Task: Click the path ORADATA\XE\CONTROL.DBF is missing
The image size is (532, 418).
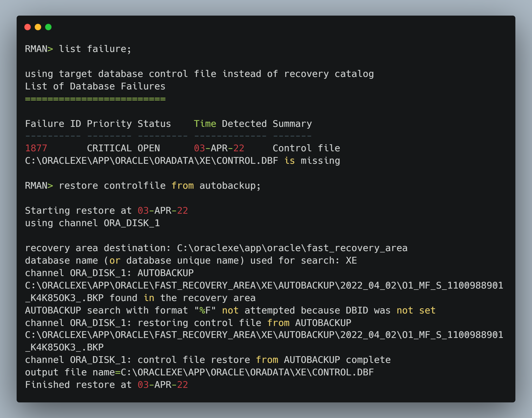Action: [x=182, y=161]
